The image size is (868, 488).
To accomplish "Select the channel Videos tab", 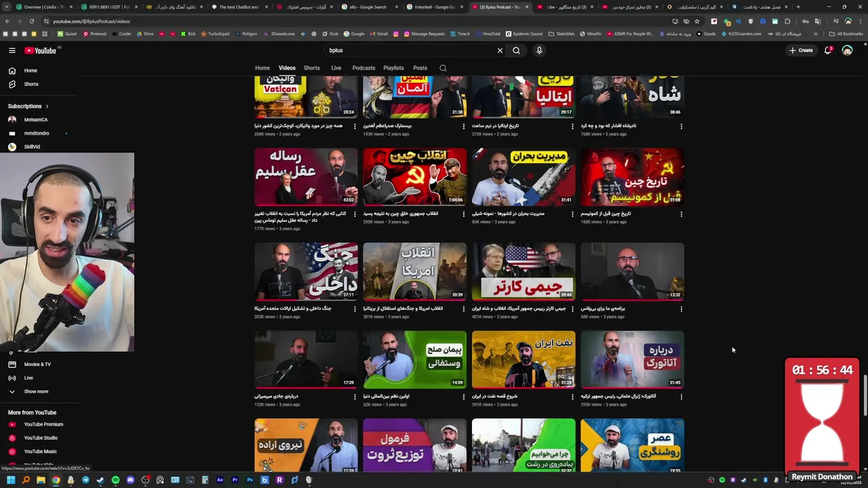I will (287, 68).
